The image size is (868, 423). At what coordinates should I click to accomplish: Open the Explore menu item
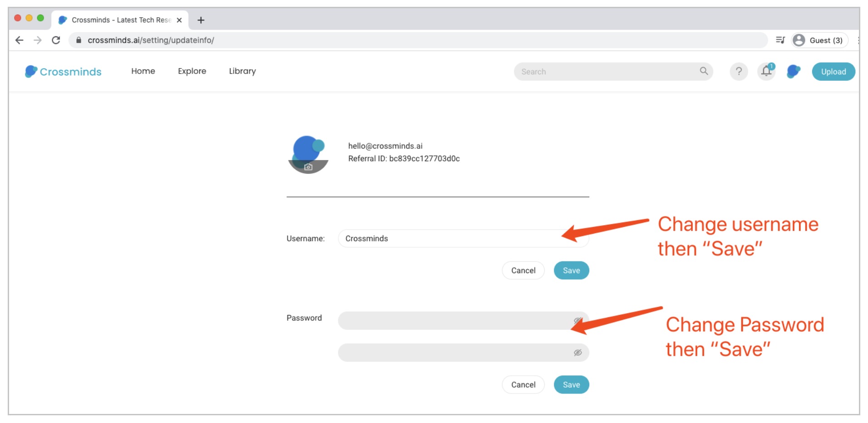pos(192,71)
